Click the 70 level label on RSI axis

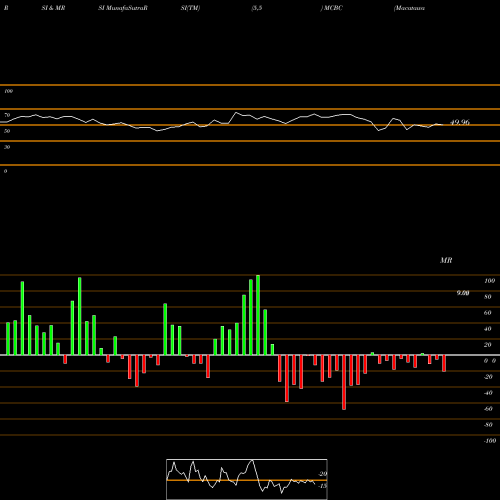pos(7,115)
